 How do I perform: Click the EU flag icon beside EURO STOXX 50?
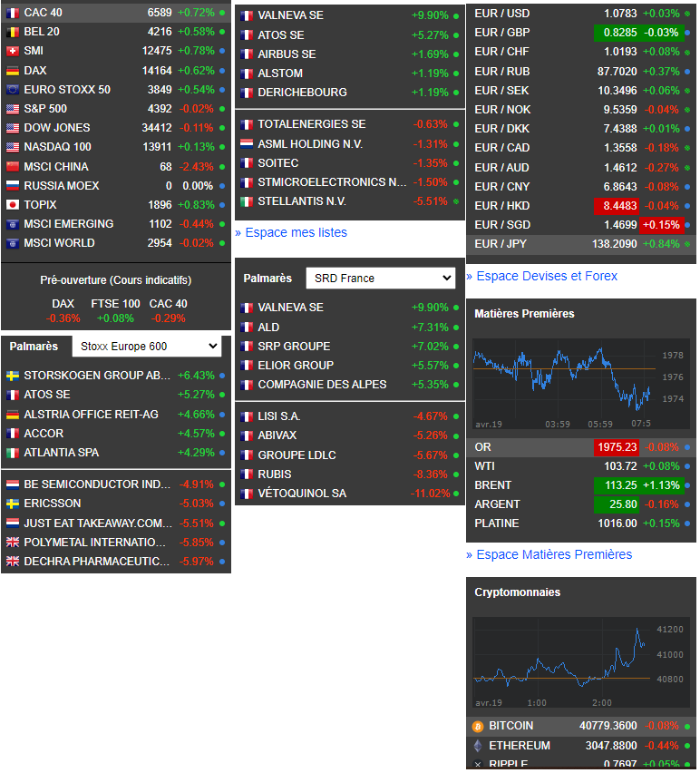13,90
